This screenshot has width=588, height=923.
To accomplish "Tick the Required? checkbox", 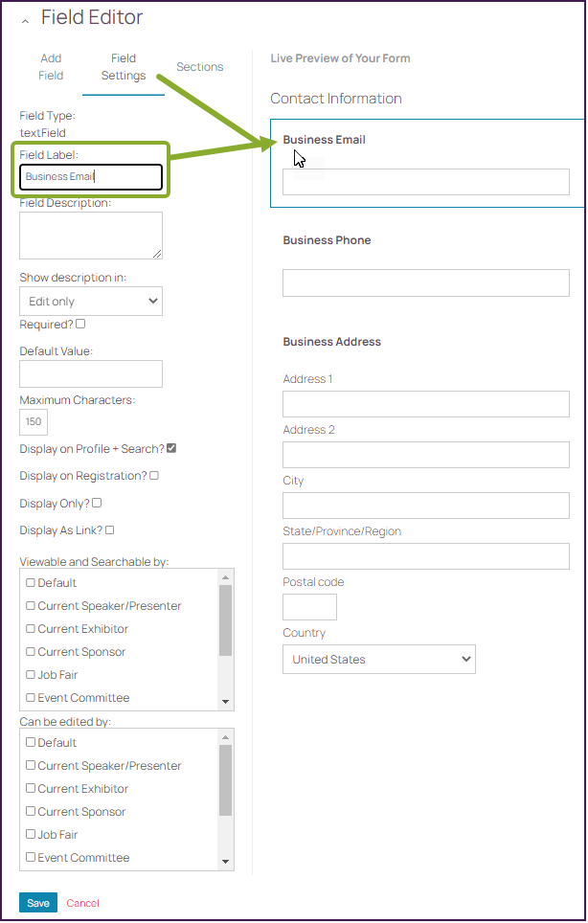I will (80, 325).
